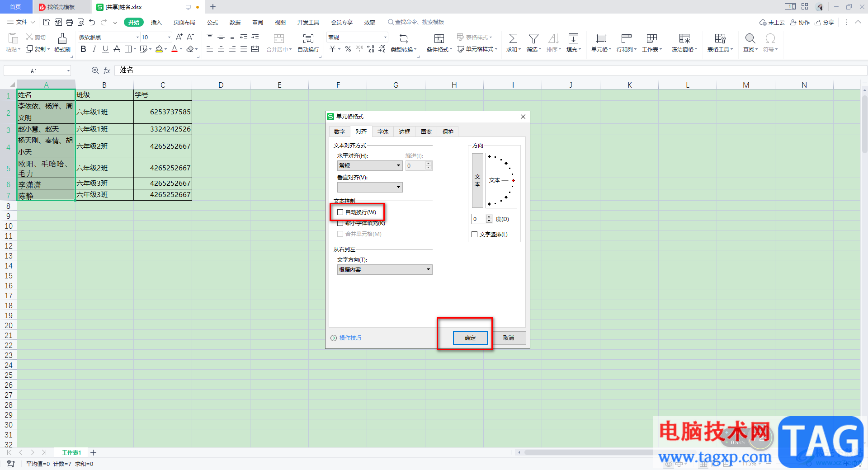The image size is (868, 470).
Task: Open the Text Direction (文字方向) dropdown
Action: tap(385, 270)
